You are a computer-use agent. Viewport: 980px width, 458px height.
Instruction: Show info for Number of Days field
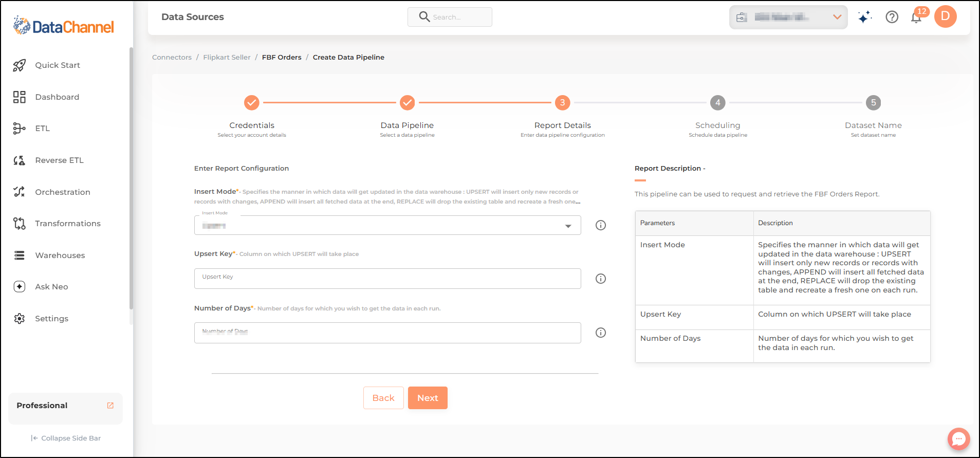click(x=601, y=333)
